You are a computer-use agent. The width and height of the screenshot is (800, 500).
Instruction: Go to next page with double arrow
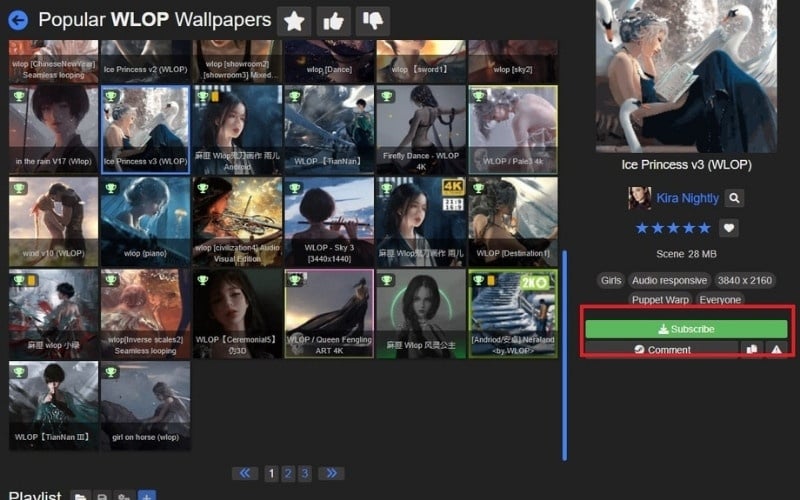click(331, 473)
